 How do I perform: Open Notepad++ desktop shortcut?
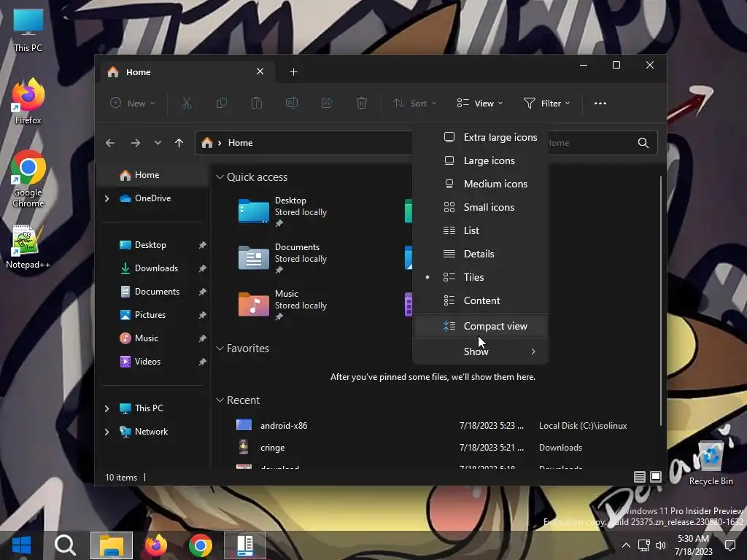point(28,247)
